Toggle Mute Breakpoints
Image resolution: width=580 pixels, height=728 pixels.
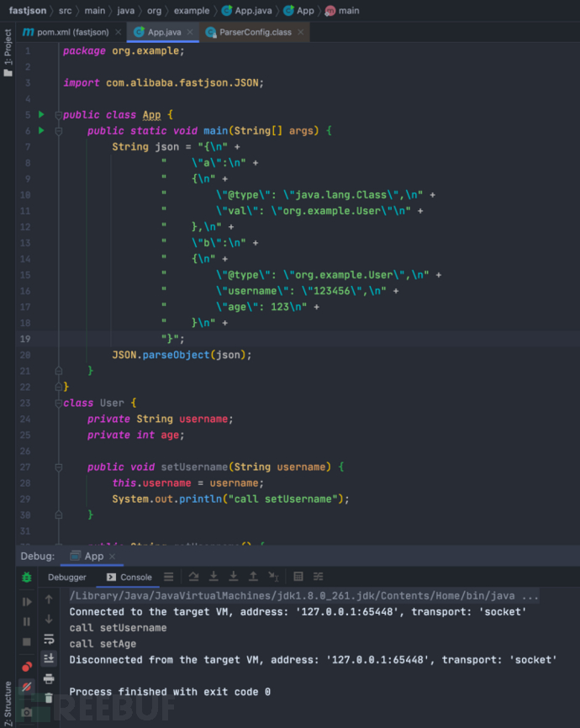point(26,687)
